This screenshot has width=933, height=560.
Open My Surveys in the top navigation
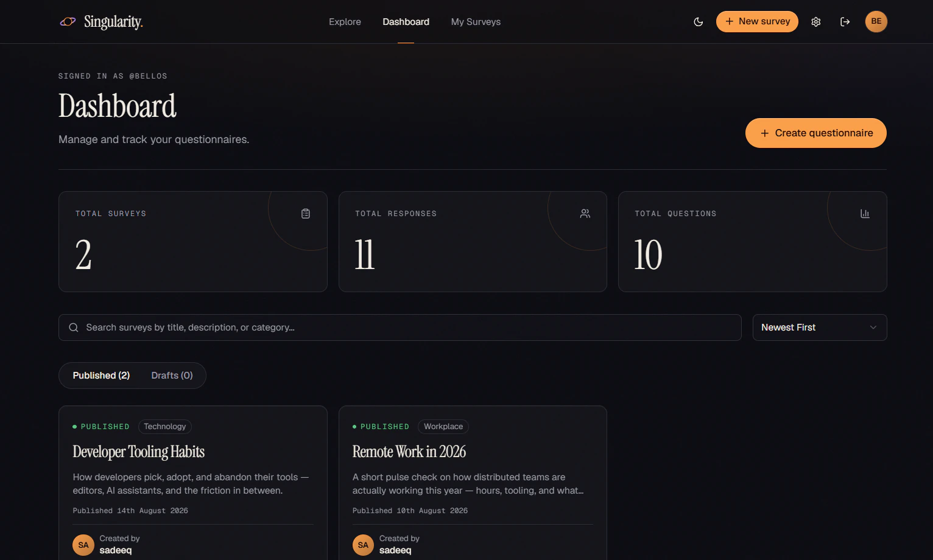pos(476,22)
